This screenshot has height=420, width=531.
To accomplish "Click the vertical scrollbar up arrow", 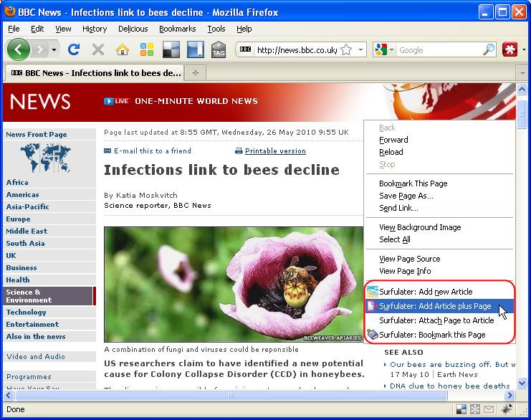I will pyautogui.click(x=522, y=90).
